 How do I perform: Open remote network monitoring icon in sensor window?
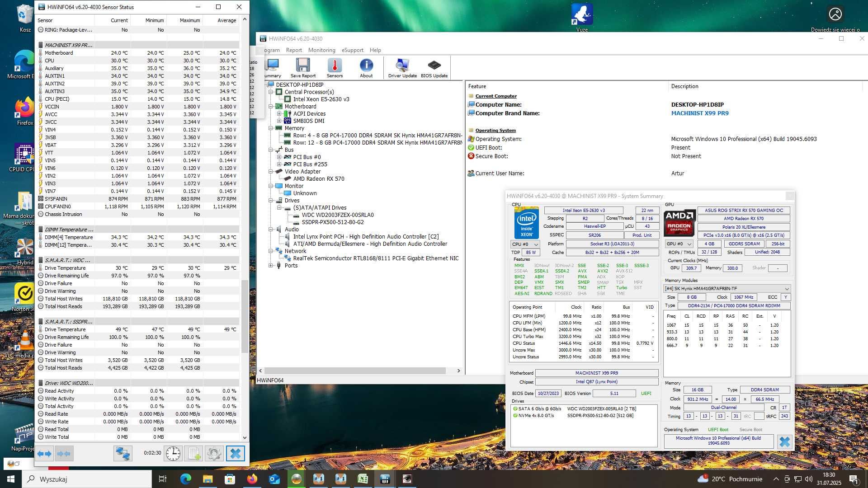pos(123,453)
